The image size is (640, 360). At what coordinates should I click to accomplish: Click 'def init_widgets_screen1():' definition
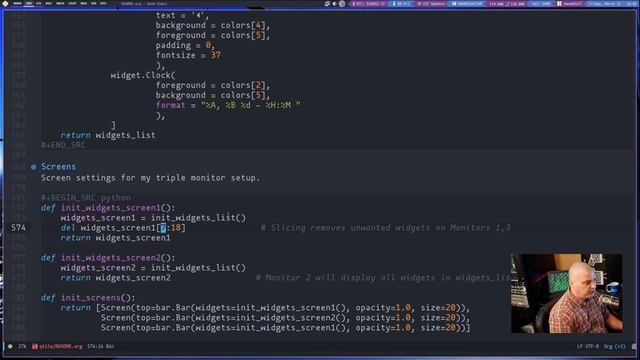pos(108,207)
